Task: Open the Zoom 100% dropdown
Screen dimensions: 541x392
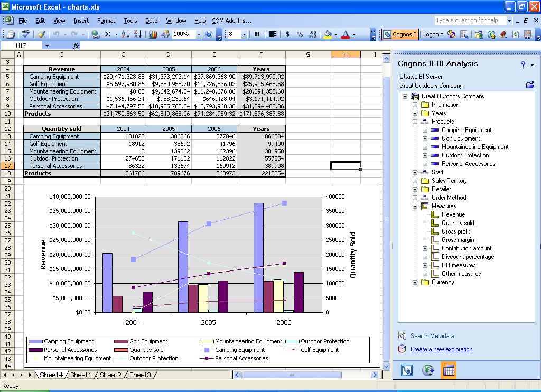Action: click(x=199, y=34)
